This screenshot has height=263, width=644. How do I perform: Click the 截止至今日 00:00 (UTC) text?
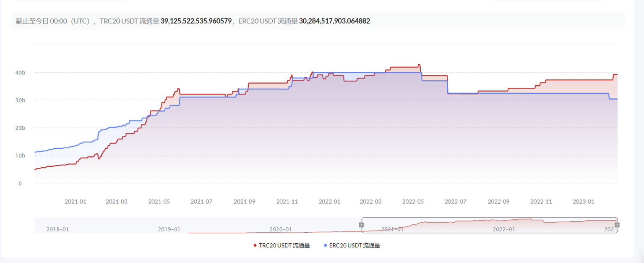point(52,21)
